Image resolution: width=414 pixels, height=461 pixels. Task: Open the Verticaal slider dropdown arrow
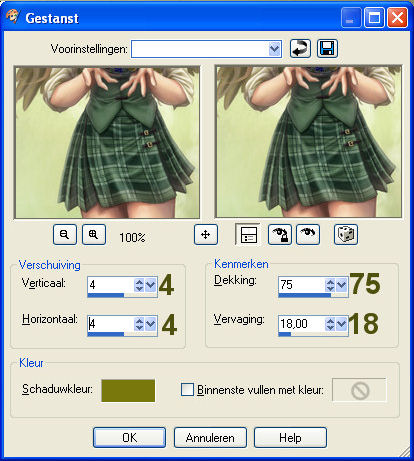coord(151,285)
